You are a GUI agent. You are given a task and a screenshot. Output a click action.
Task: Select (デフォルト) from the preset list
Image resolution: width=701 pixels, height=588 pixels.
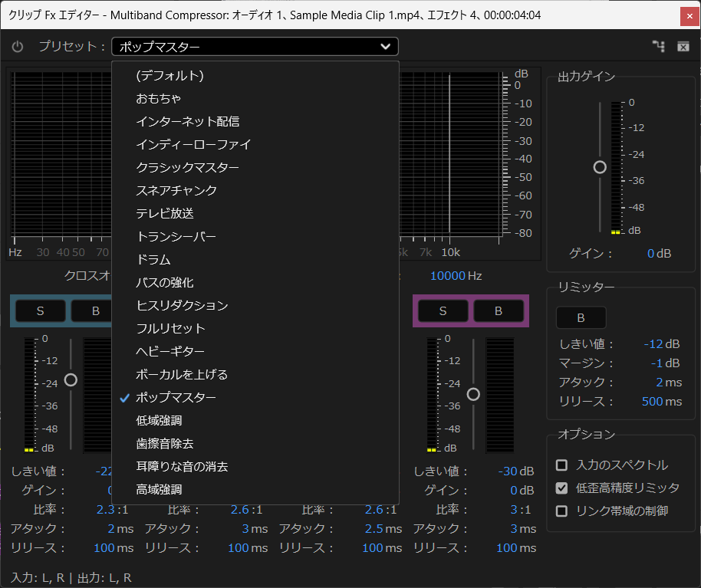click(x=169, y=76)
